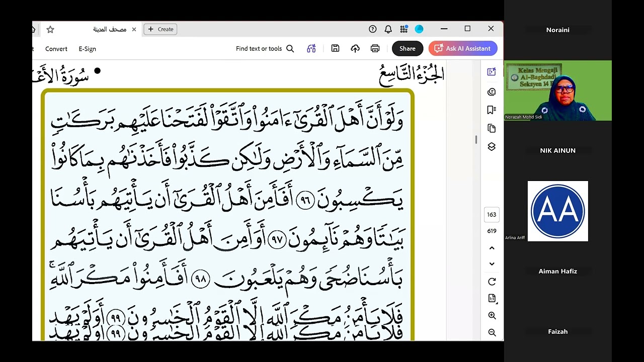This screenshot has height=362, width=644.
Task: Select participant Faizah
Action: pyautogui.click(x=557, y=331)
